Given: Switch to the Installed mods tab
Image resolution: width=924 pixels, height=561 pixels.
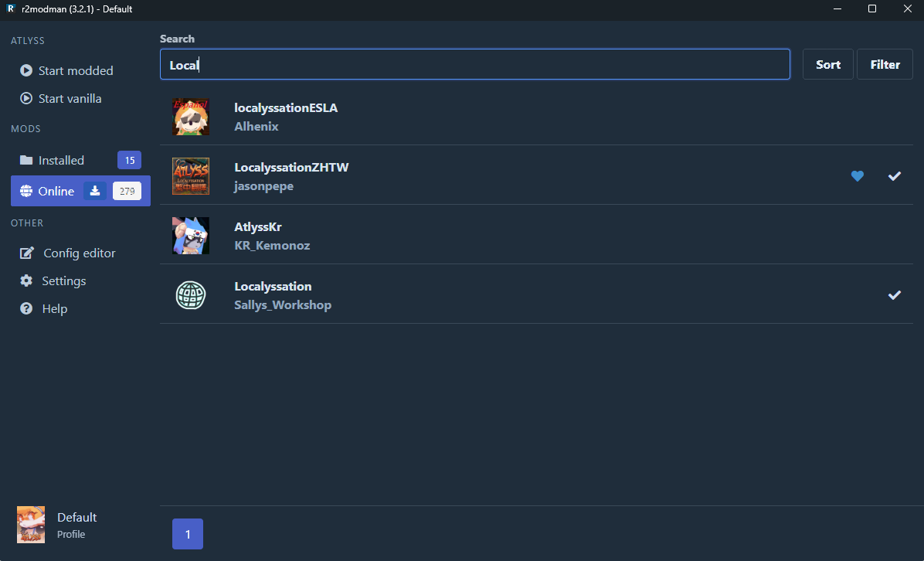Looking at the screenshot, I should coord(80,160).
